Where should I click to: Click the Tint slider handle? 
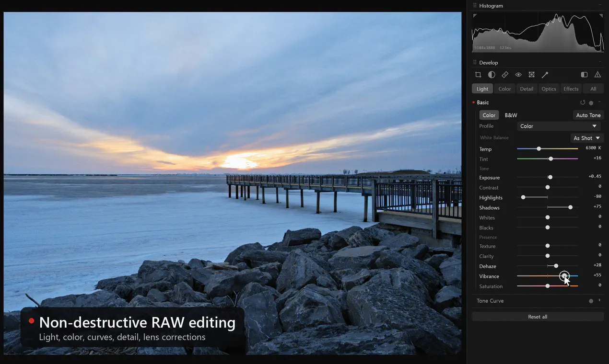[550, 159]
